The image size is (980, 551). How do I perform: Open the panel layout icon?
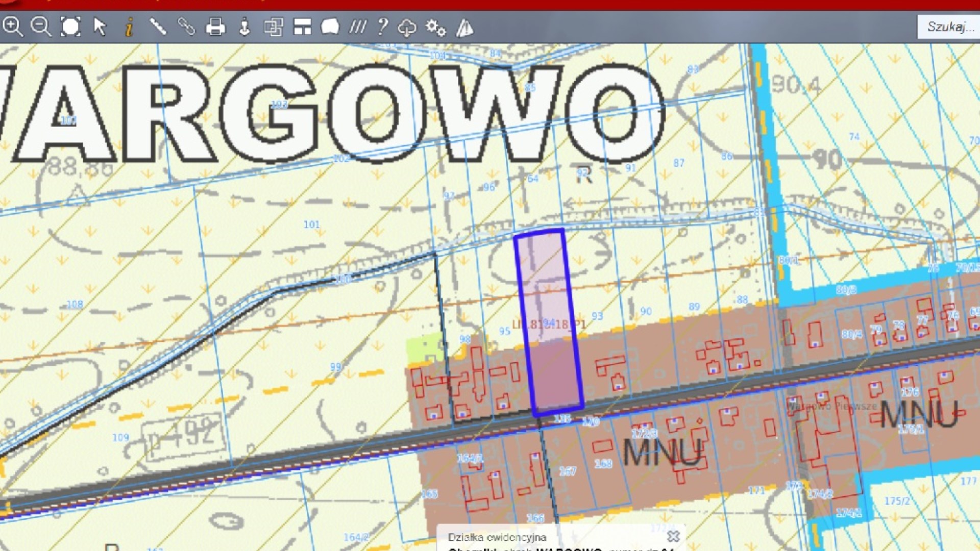pyautogui.click(x=302, y=27)
